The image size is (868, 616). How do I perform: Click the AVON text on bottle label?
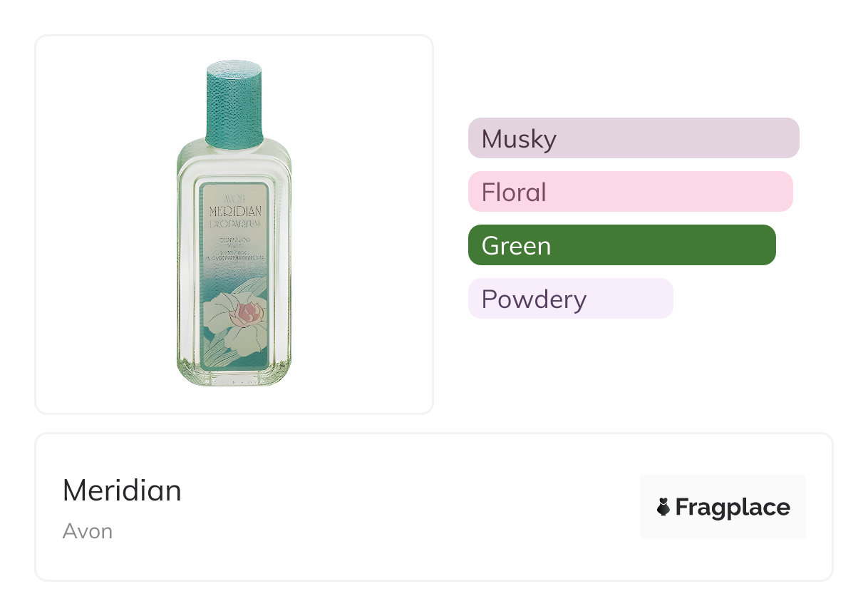234,197
